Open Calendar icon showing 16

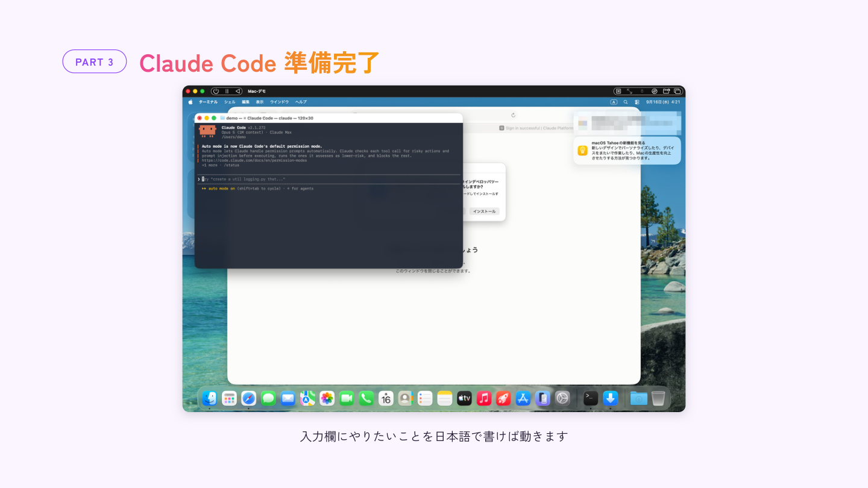pos(386,398)
